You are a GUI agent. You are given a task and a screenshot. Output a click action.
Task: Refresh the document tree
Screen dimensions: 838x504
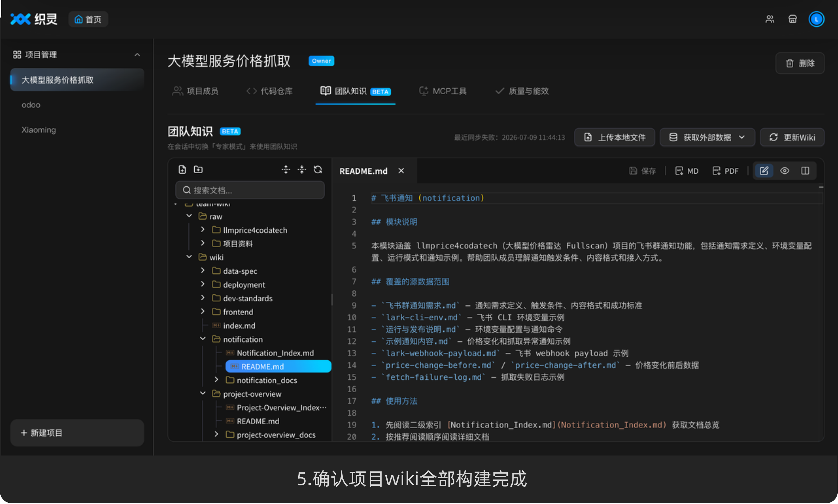coord(318,169)
